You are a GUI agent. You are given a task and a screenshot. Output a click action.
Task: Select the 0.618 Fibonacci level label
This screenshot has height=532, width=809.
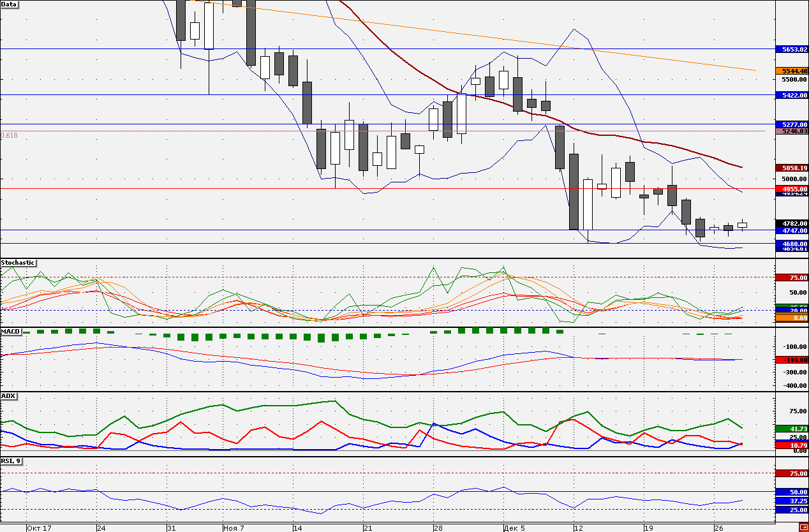coord(10,135)
